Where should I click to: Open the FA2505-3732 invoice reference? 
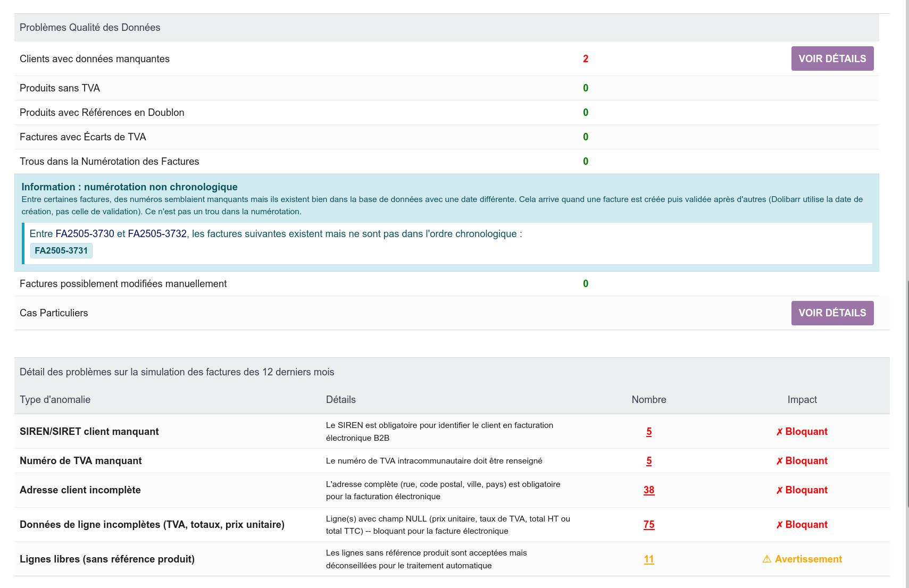(157, 234)
